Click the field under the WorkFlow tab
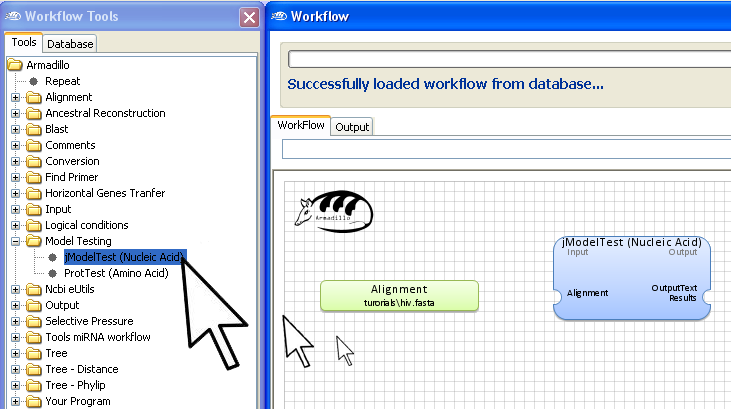The image size is (731, 409). (x=506, y=149)
